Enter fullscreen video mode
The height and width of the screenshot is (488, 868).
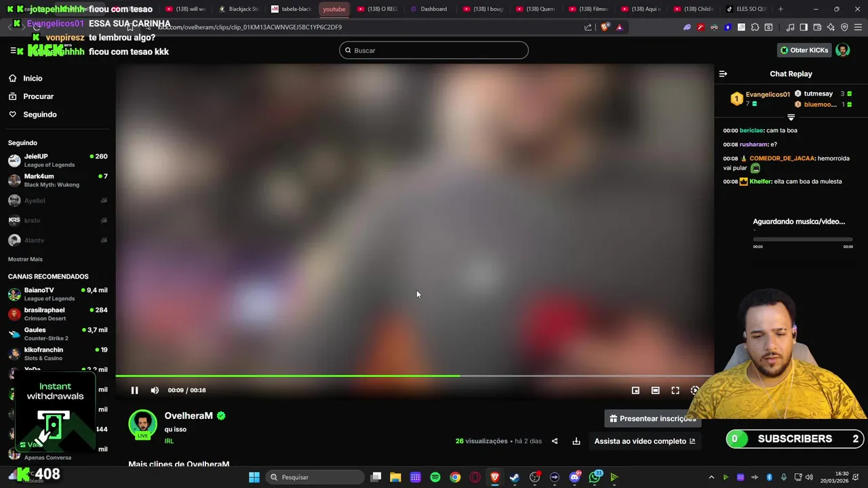click(675, 390)
